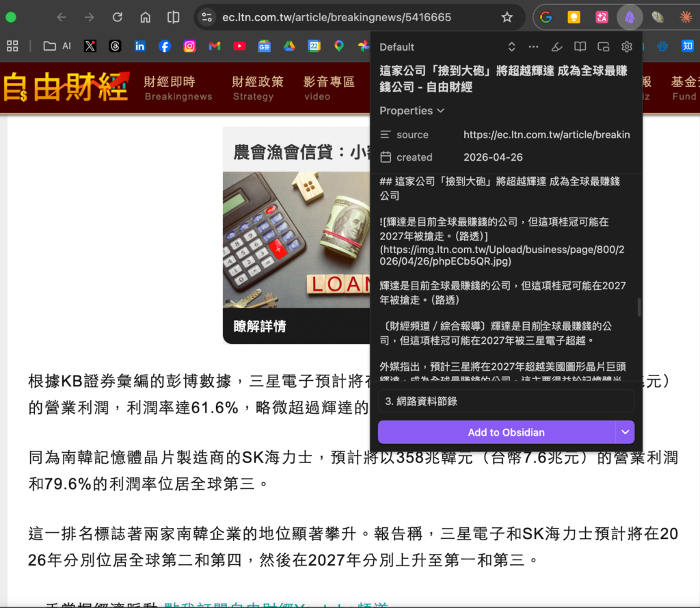The width and height of the screenshot is (700, 608).
Task: Toggle the clipper embedded side panel icon
Action: [x=603, y=47]
